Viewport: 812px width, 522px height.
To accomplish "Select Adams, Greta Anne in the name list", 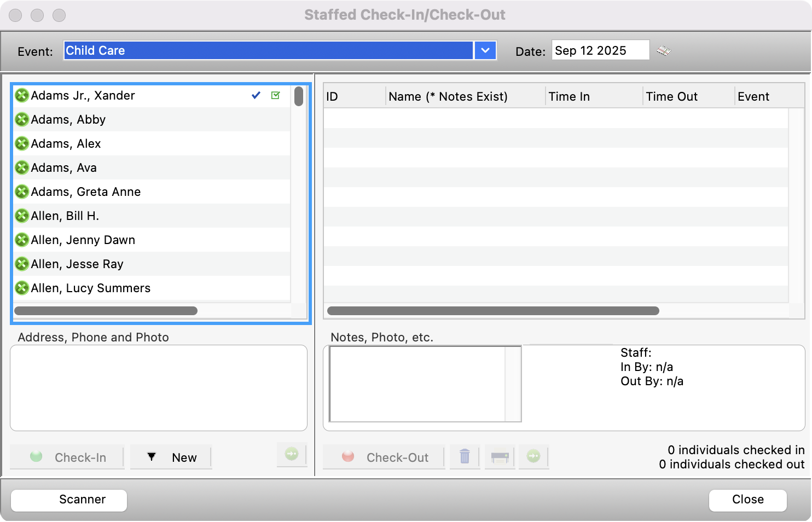I will [x=85, y=192].
